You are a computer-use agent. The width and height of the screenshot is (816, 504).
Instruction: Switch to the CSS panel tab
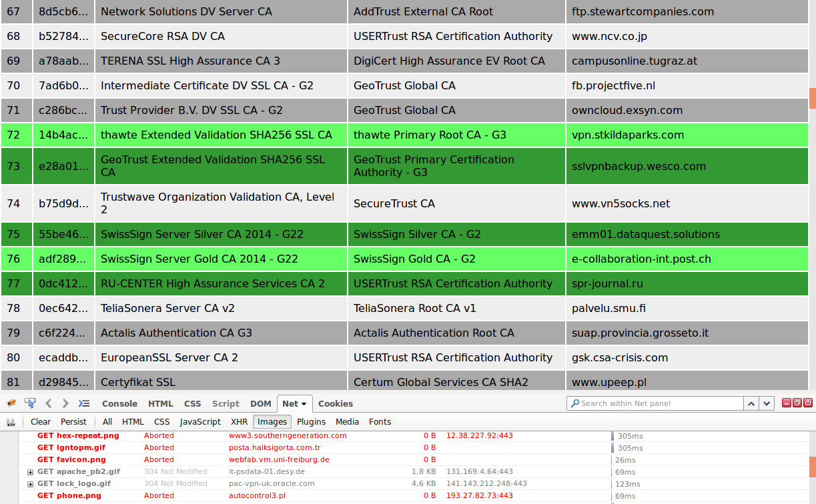(x=193, y=403)
